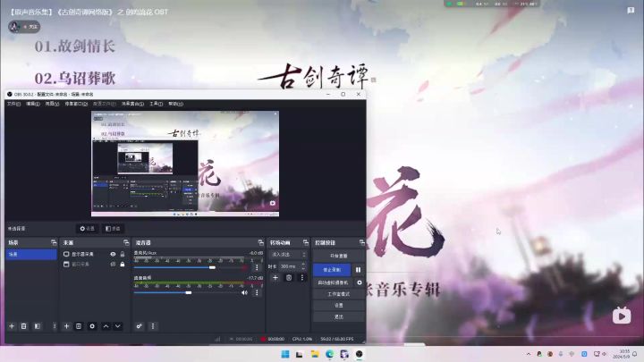The width and height of the screenshot is (644, 362).
Task: Open File Explorer from taskbar
Action: pyautogui.click(x=315, y=354)
